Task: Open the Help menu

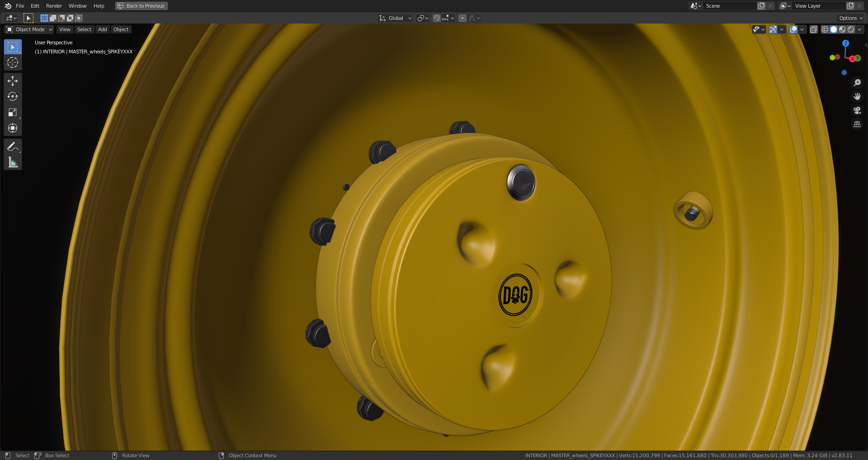Action: point(99,6)
